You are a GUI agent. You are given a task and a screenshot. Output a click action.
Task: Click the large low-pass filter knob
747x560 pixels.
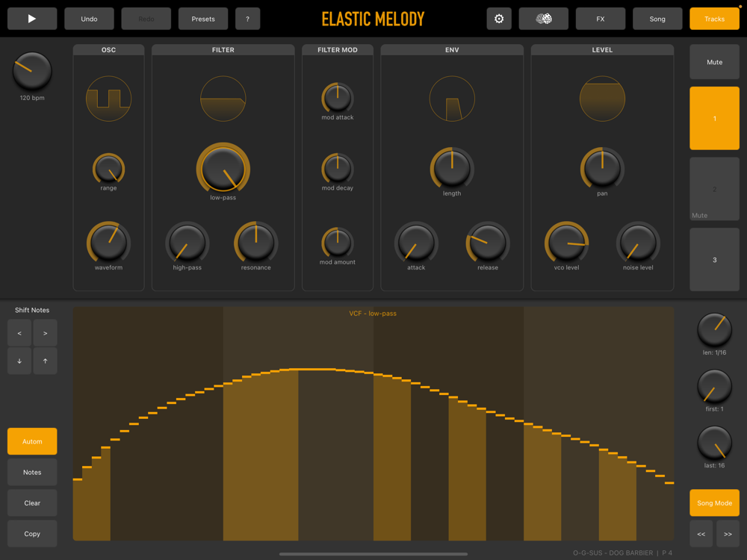223,169
